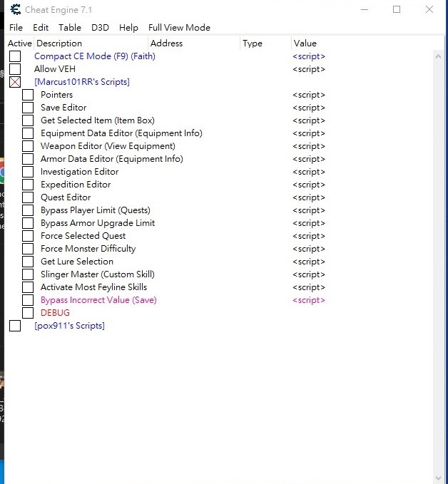
Task: Select the Investigation Editor label
Action: click(x=79, y=172)
